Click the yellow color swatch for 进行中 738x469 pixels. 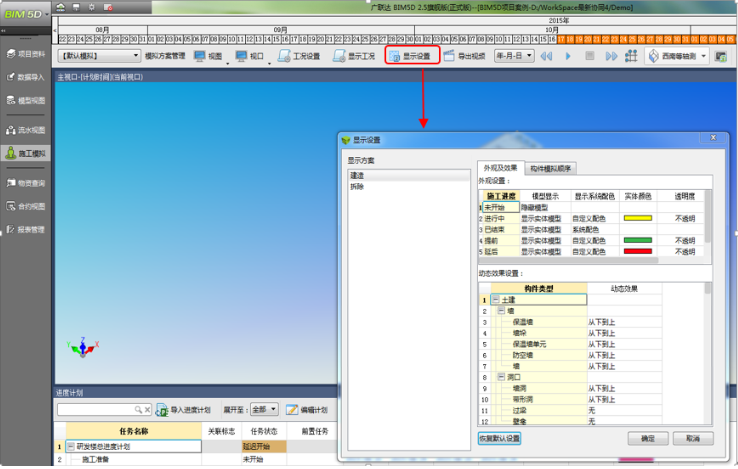tap(638, 218)
